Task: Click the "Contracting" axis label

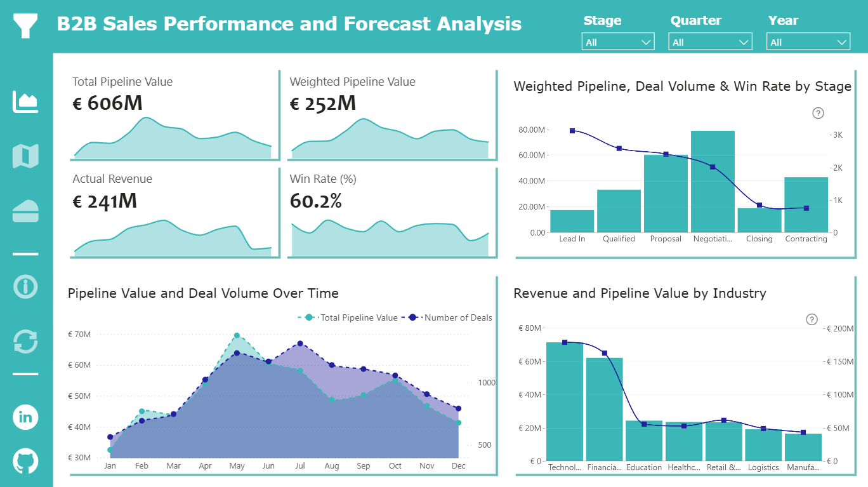Action: 806,239
